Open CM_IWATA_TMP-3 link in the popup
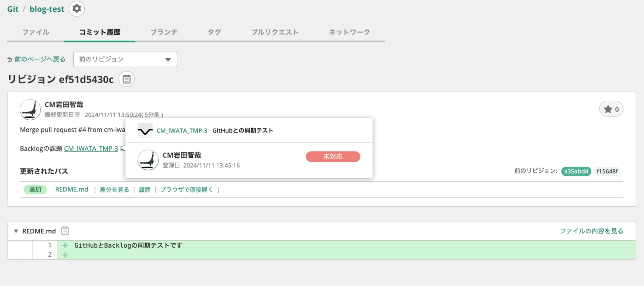 [x=182, y=131]
